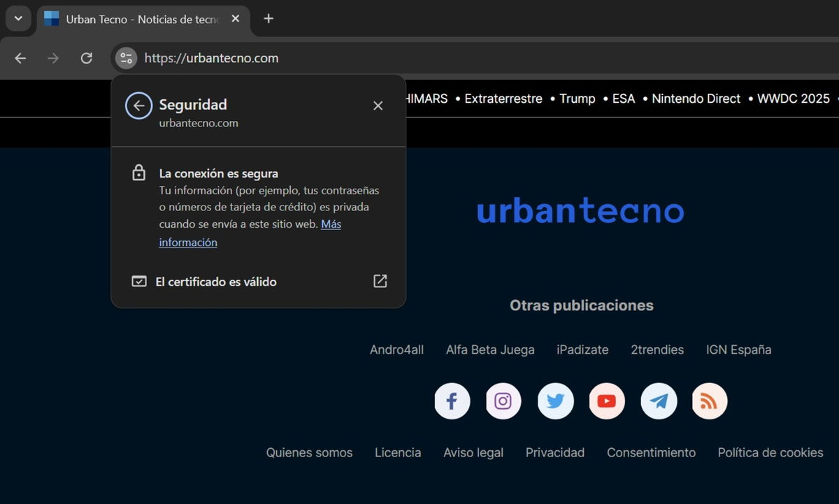
Task: Open the WWDC 2025 topic
Action: [x=794, y=99]
